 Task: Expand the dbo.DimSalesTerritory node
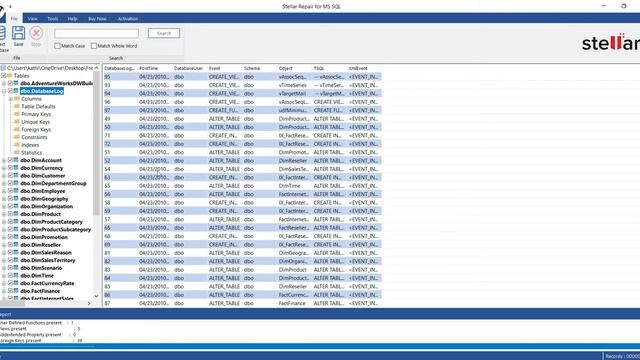[4, 260]
